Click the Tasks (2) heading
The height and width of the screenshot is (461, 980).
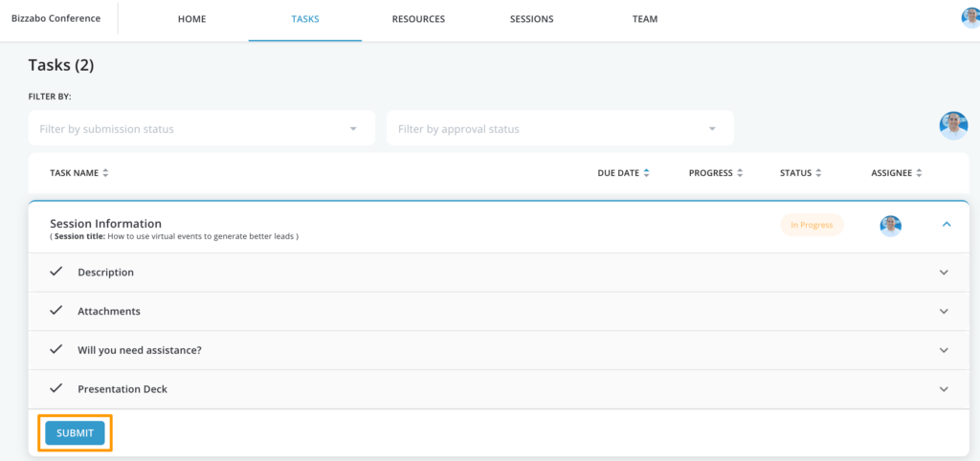[61, 65]
